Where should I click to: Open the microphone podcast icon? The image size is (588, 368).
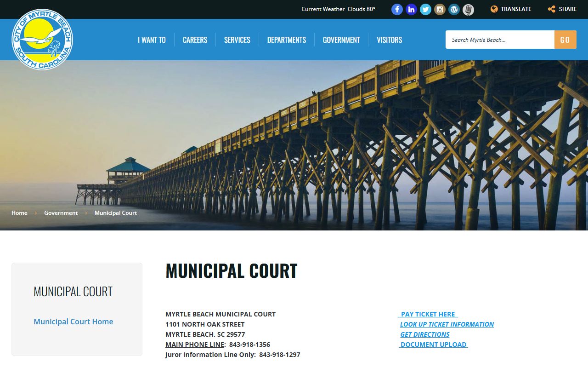[x=468, y=9]
